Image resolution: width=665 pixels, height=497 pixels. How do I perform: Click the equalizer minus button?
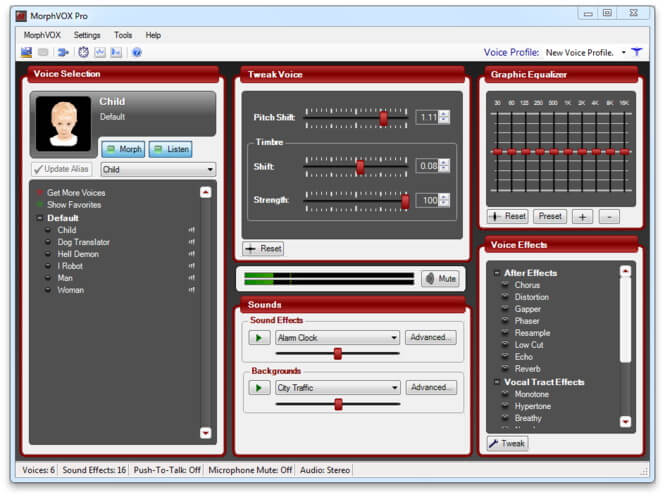pyautogui.click(x=609, y=216)
